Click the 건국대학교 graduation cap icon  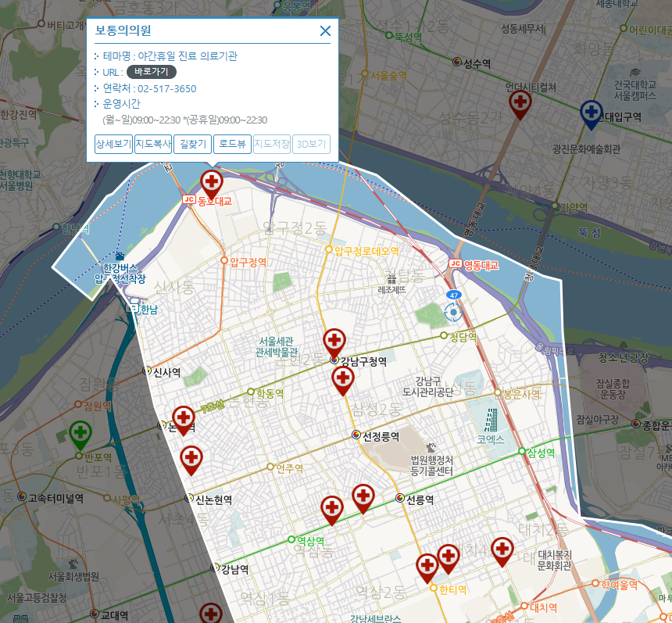point(635,72)
